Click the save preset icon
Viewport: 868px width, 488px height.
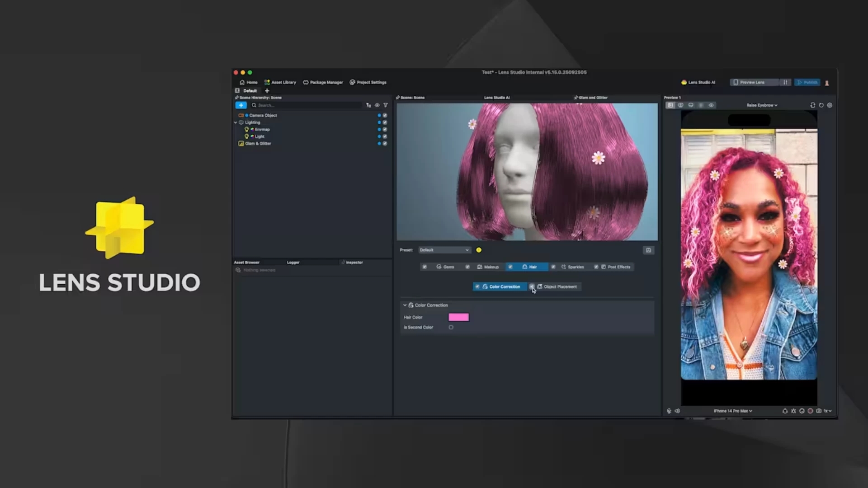[x=648, y=250]
